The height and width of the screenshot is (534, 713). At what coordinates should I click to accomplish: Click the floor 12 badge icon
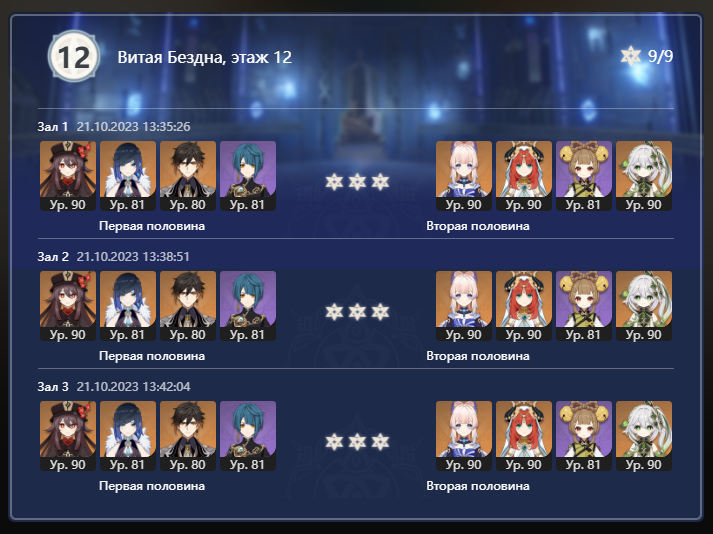(74, 57)
